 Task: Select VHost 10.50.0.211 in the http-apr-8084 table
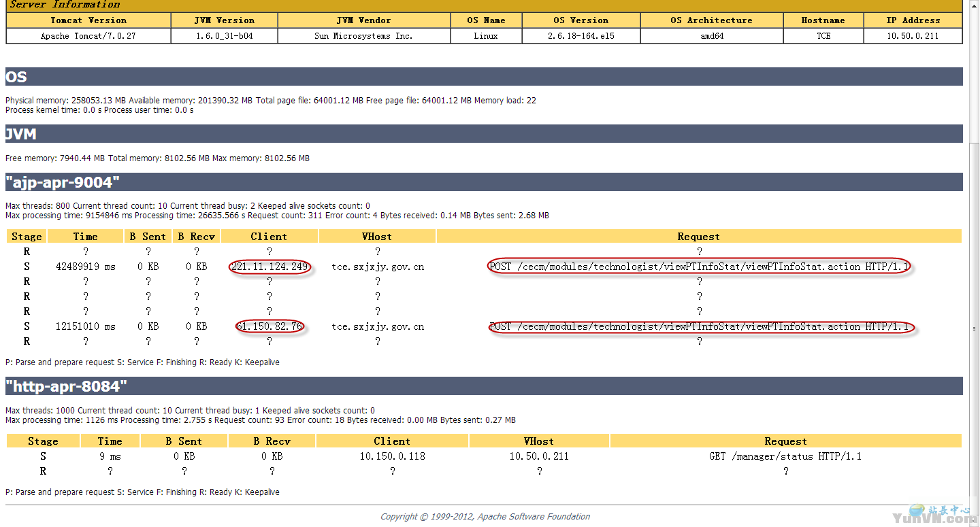539,456
